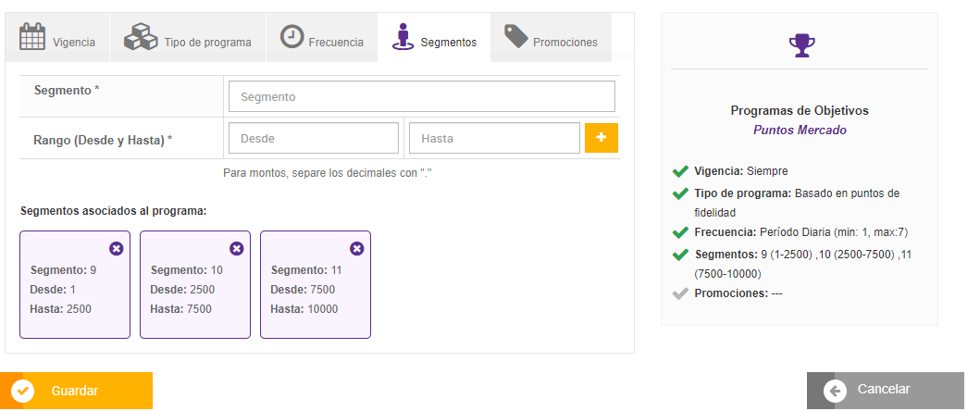Image resolution: width=980 pixels, height=411 pixels.
Task: Delete the segment 11 card
Action: tap(356, 248)
